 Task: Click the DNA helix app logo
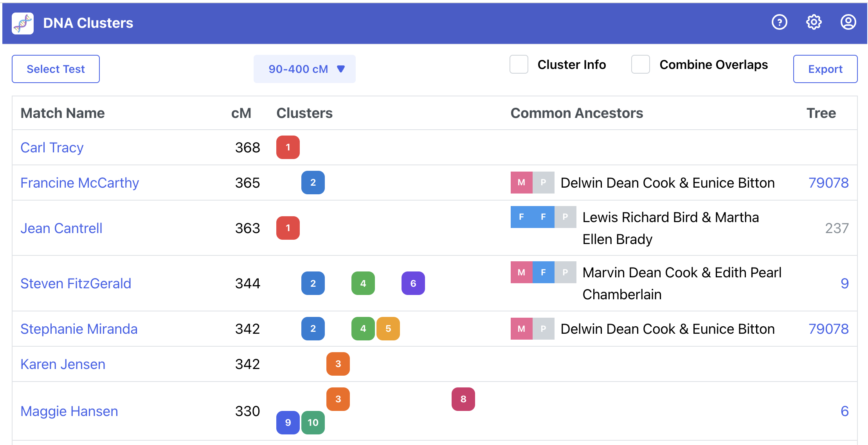pos(23,23)
